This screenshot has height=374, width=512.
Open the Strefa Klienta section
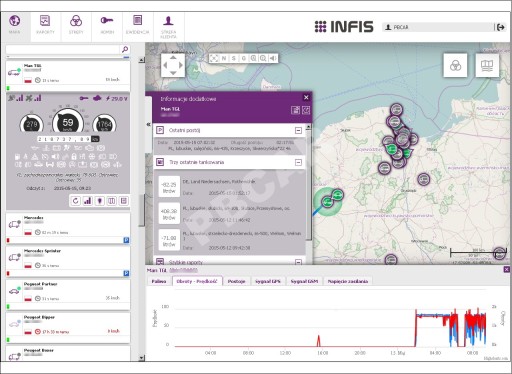click(x=168, y=26)
